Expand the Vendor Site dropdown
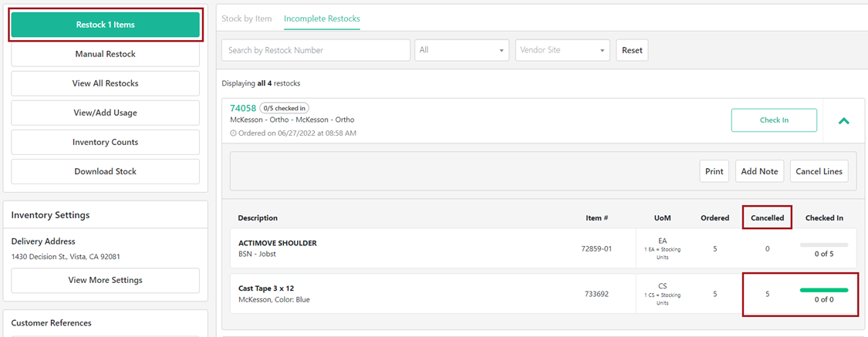This screenshot has height=337, width=868. [x=562, y=50]
